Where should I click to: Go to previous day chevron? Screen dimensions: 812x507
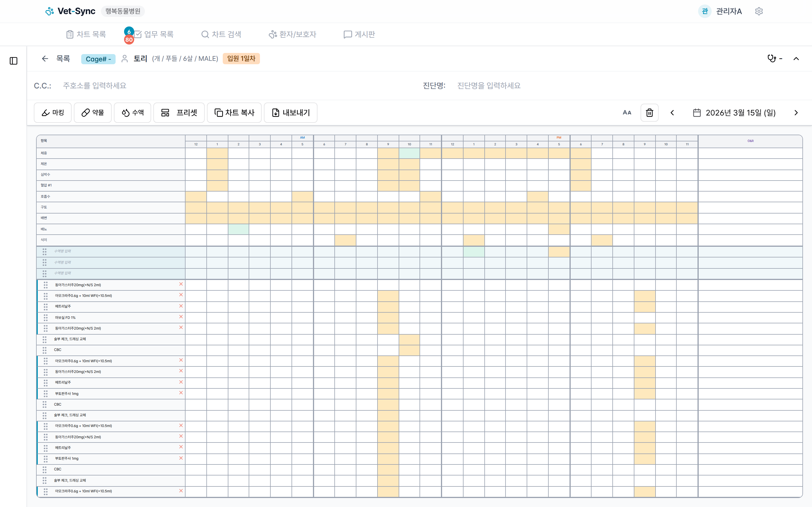672,113
